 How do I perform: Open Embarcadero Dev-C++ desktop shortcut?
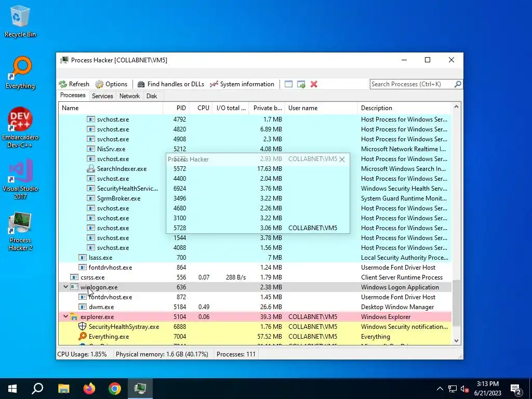20,128
